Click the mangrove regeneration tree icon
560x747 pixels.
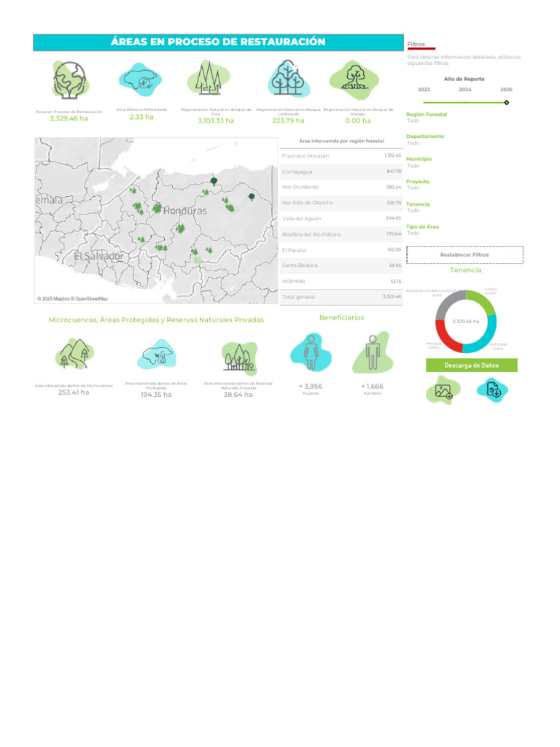click(354, 79)
